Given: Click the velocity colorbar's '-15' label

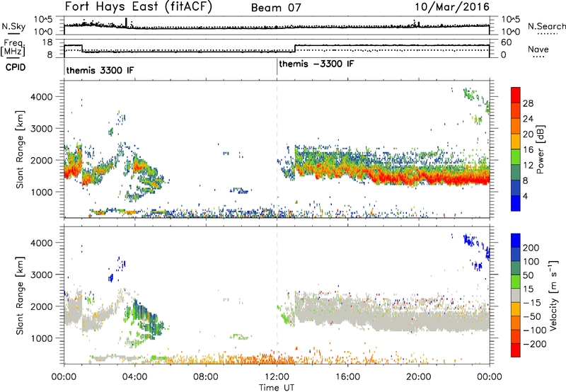Looking at the screenshot, I should [x=531, y=303].
